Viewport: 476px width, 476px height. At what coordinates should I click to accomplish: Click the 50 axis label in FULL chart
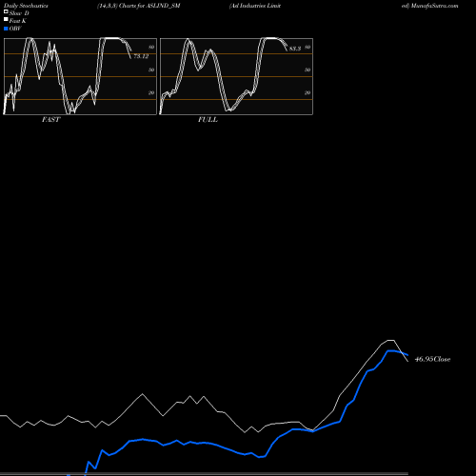pos(307,69)
